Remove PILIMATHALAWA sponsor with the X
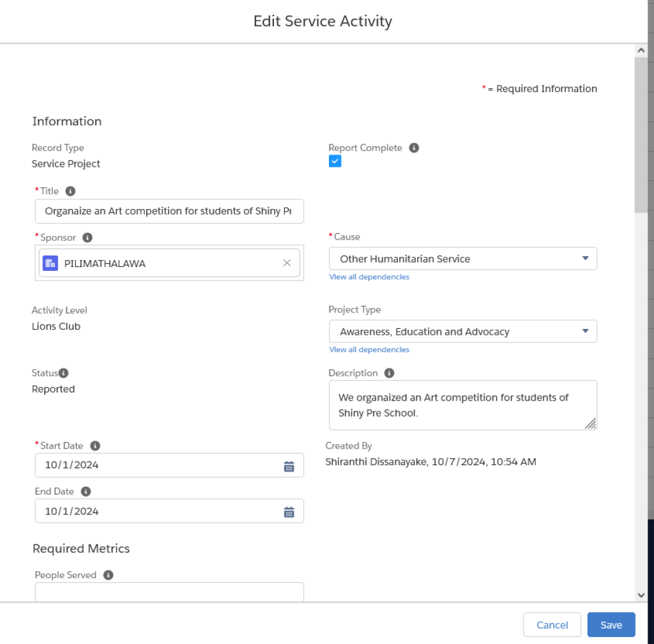 [287, 263]
